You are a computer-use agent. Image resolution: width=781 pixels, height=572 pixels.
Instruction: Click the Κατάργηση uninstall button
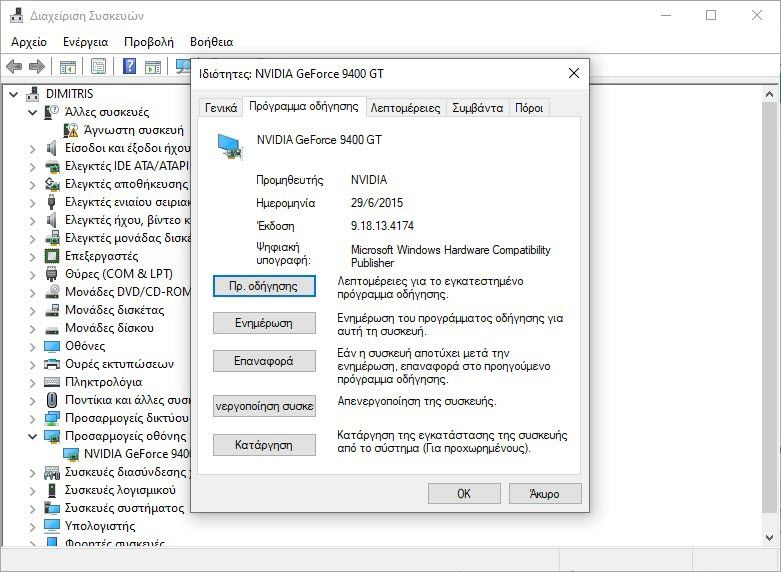click(x=264, y=445)
